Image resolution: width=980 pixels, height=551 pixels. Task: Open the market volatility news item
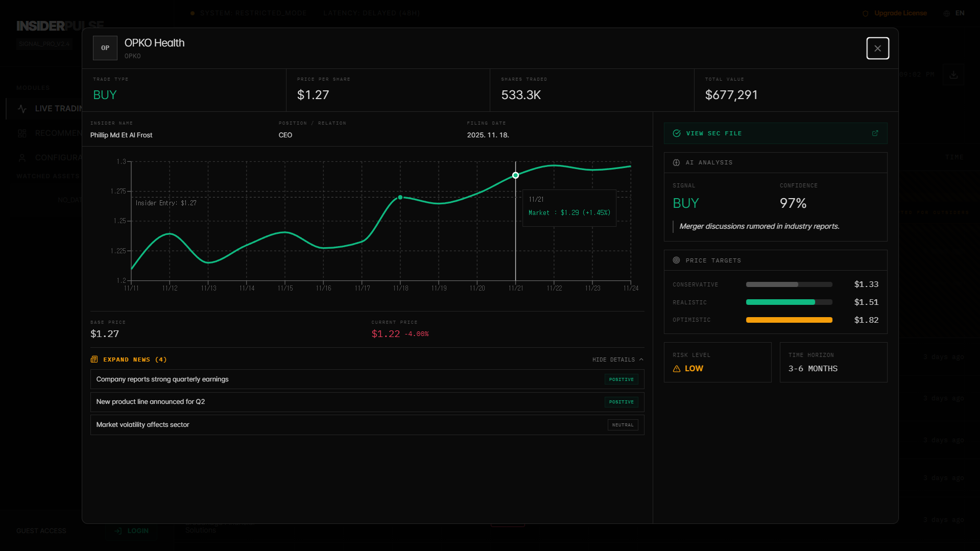367,425
